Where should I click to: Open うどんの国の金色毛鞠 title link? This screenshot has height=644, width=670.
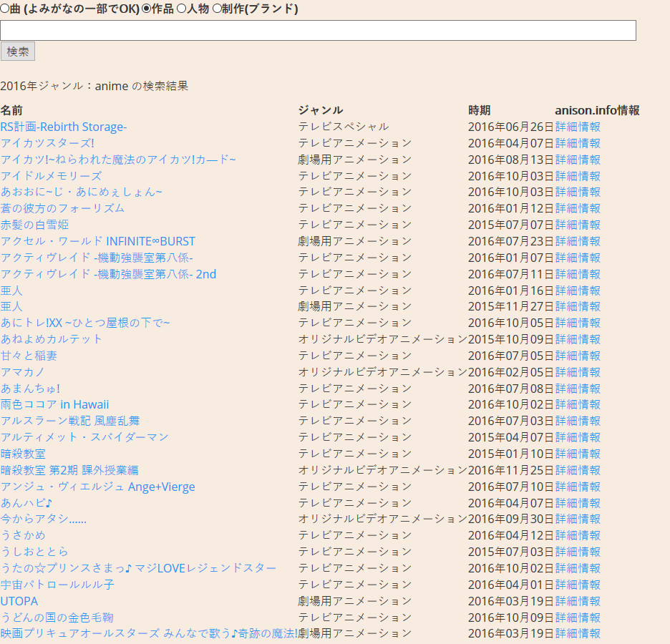pyautogui.click(x=57, y=618)
